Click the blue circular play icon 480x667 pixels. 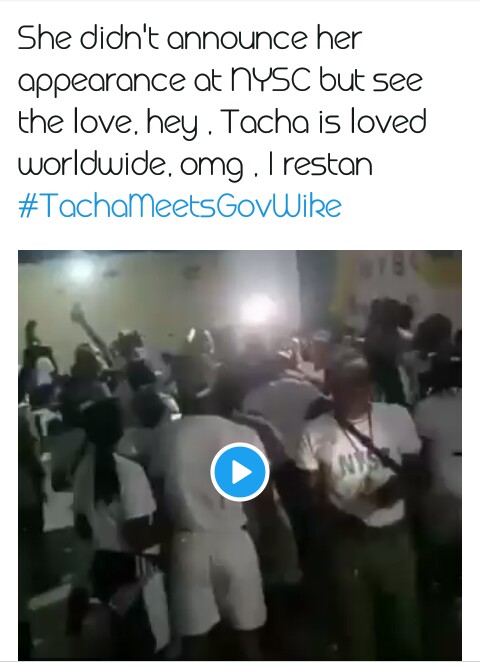click(x=240, y=472)
